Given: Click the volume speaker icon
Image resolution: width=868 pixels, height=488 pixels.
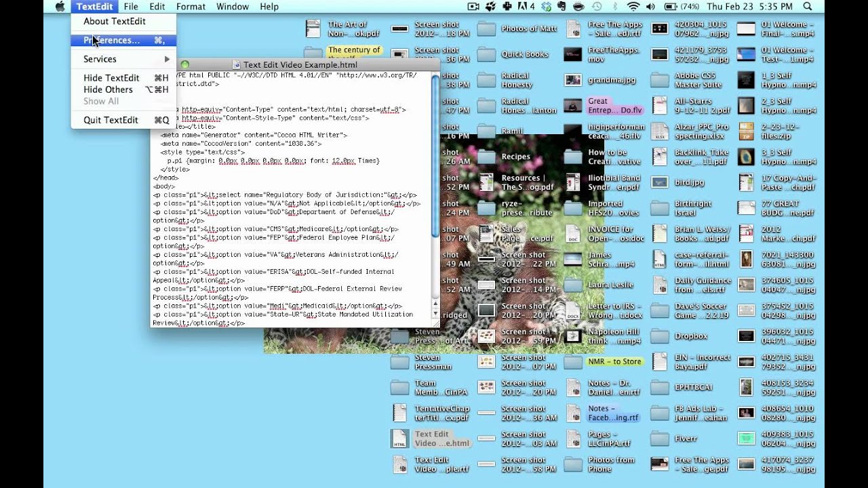Looking at the screenshot, I should (x=651, y=7).
